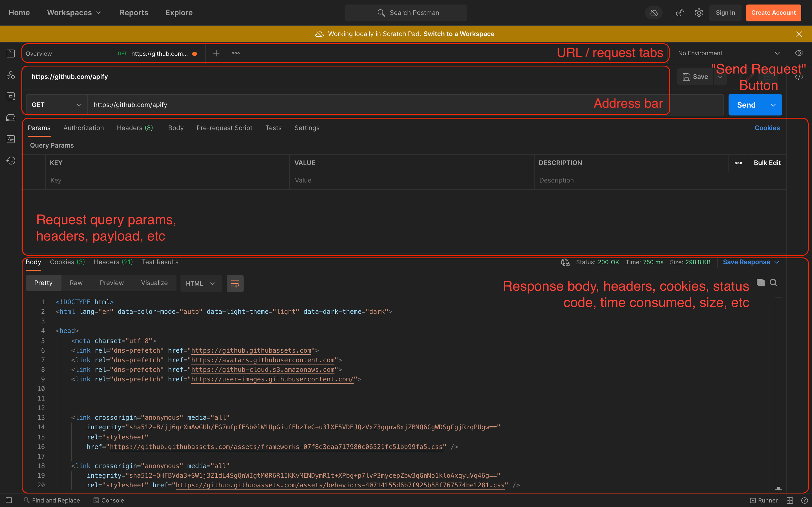The height and width of the screenshot is (507, 812).
Task: Open Collections in the left sidebar
Action: (10, 53)
